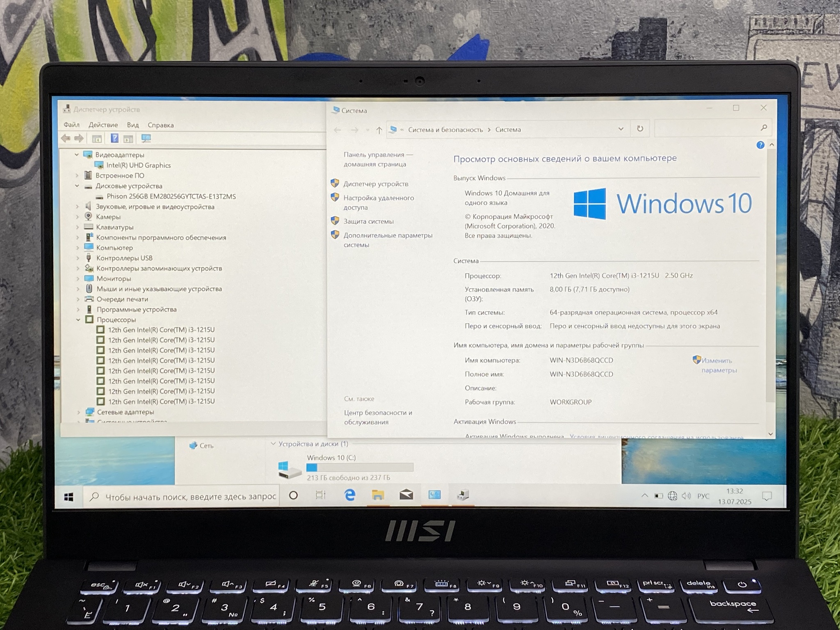
Task: Expand the Клавиатуры tree node
Action: 78,227
